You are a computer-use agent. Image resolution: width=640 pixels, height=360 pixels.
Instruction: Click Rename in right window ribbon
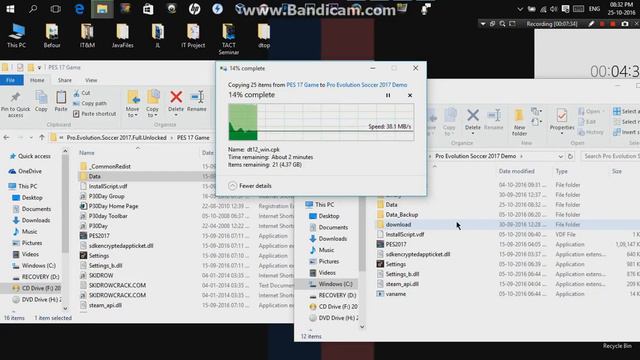pos(493,120)
